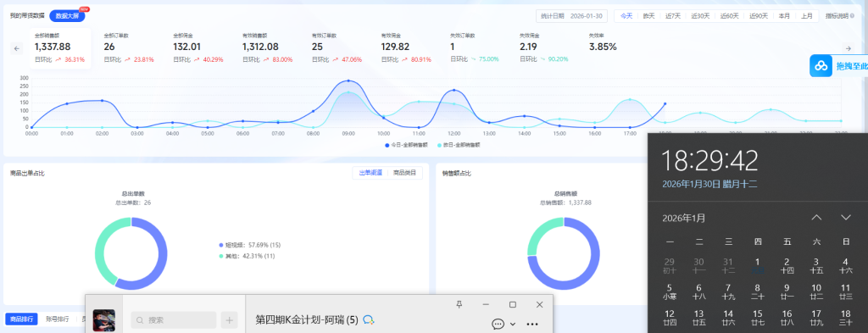Toggle the 短视频 57.69% legend item
This screenshot has width=868, height=333.
[250, 245]
